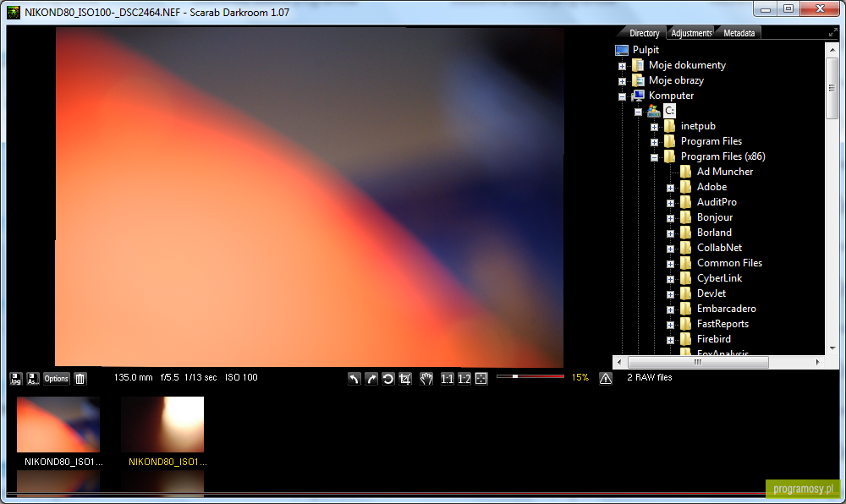Click the "2 RAW files" status text
The width and height of the screenshot is (846, 504).
tap(650, 377)
